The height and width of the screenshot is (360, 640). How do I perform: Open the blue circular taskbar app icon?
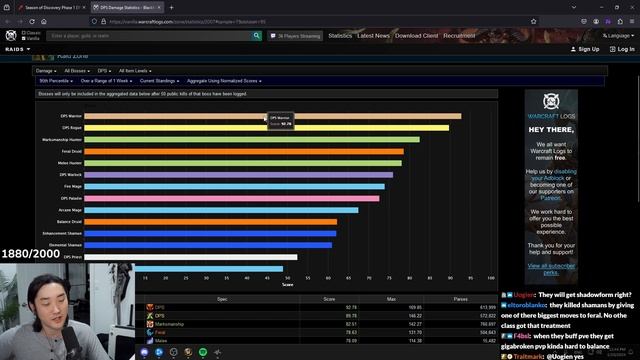tap(159, 352)
